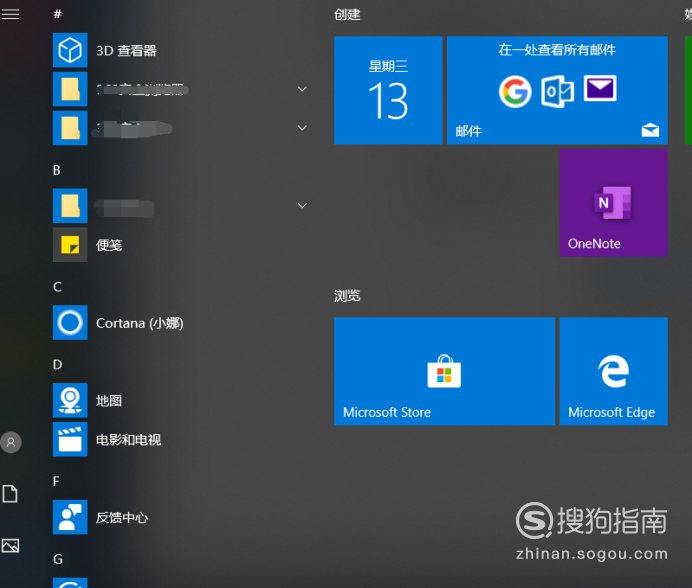Click the D letter section header

[x=57, y=365]
